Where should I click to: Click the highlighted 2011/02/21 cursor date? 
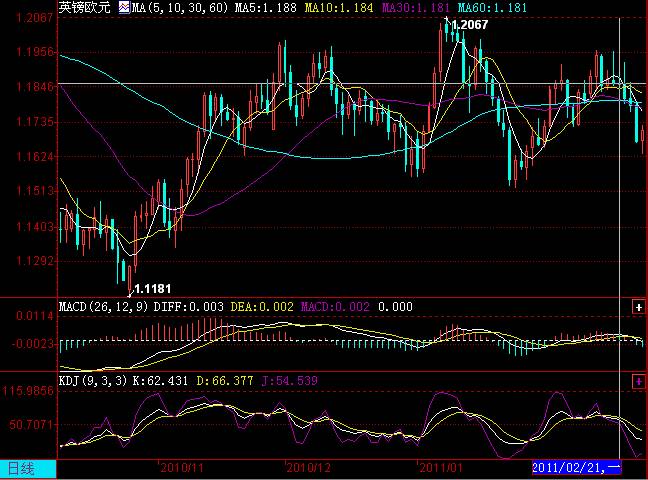[x=577, y=468]
